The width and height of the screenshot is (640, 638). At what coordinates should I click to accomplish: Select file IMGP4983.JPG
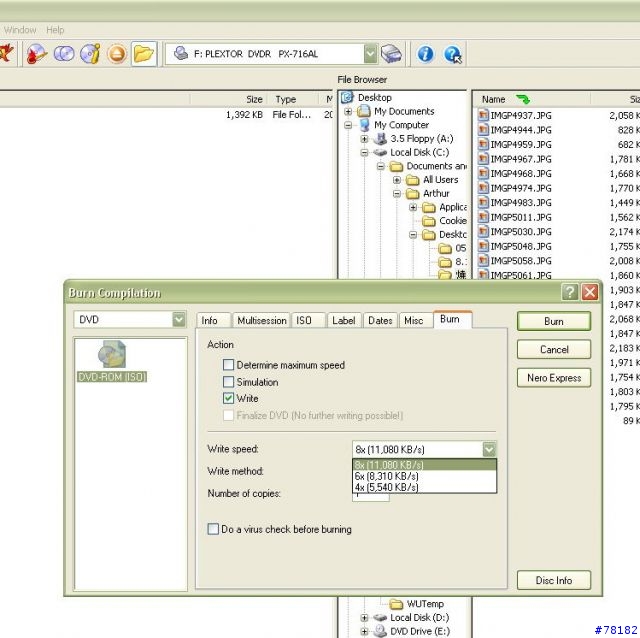coord(520,202)
